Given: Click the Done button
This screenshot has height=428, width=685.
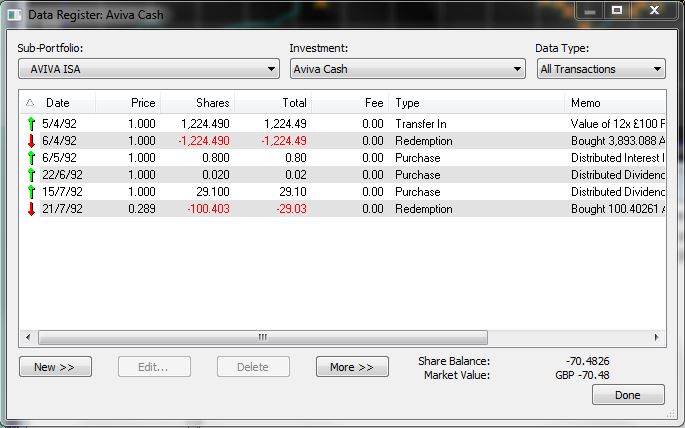Looking at the screenshot, I should [x=628, y=395].
